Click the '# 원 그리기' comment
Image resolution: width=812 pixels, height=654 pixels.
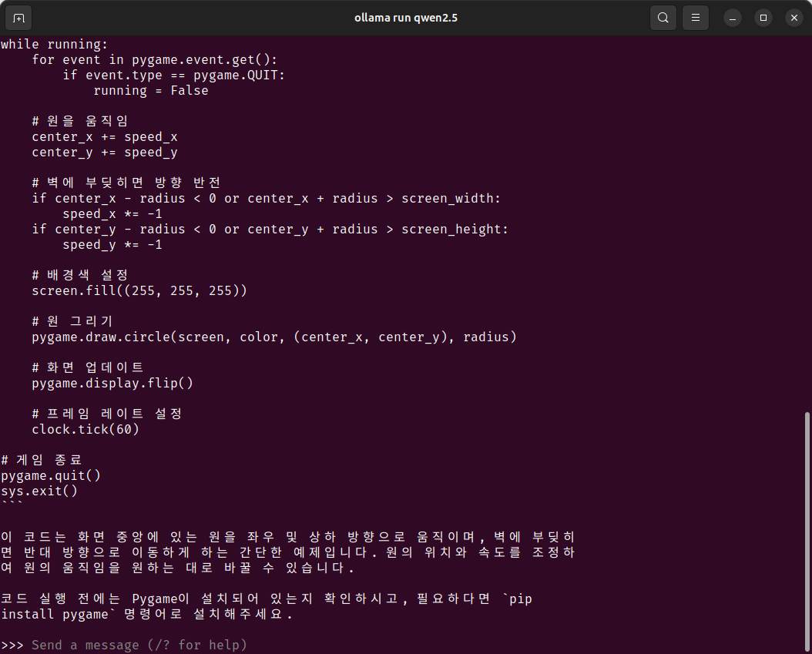coord(72,321)
